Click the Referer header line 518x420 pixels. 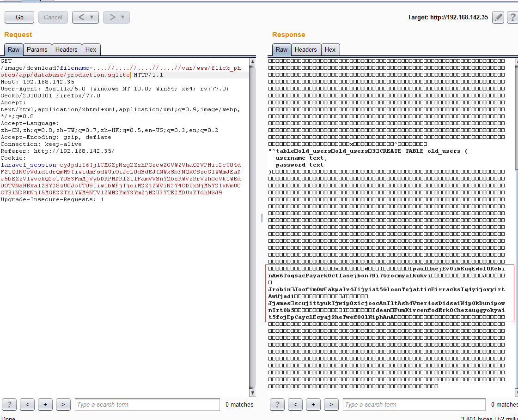(x=57, y=151)
